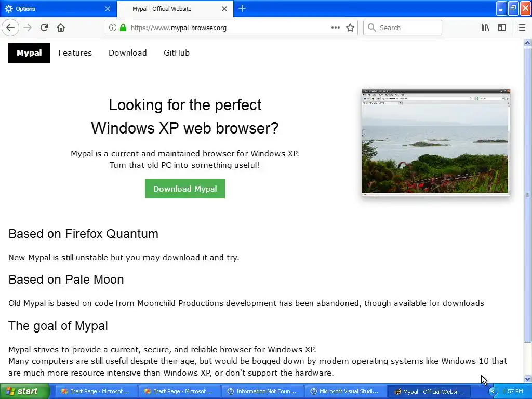Switch to first Start Page - Microsoft taskbar item
Image resolution: width=532 pixels, height=399 pixels.
coord(95,391)
